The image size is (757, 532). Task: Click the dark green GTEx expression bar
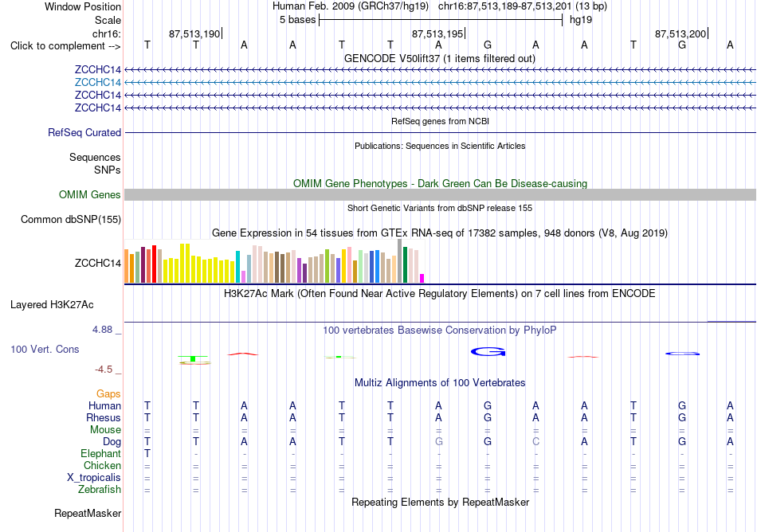(x=405, y=264)
